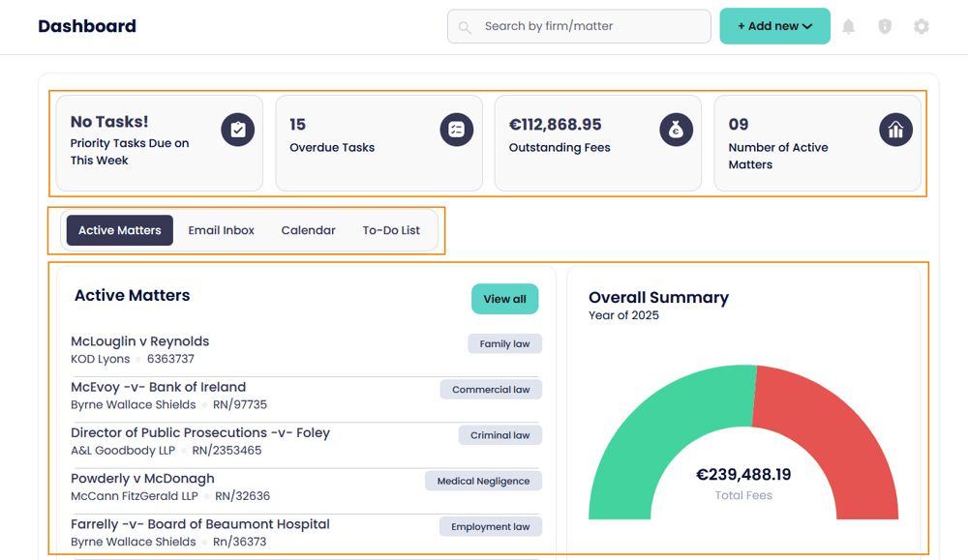The width and height of the screenshot is (968, 560).
Task: Click the overdue tasks checklist icon
Action: (457, 130)
